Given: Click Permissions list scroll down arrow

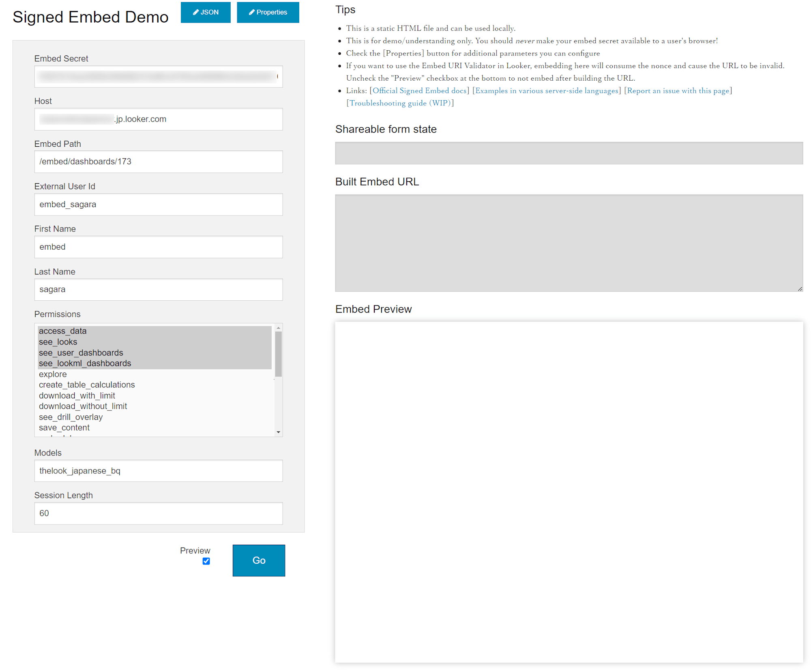Looking at the screenshot, I should [278, 432].
